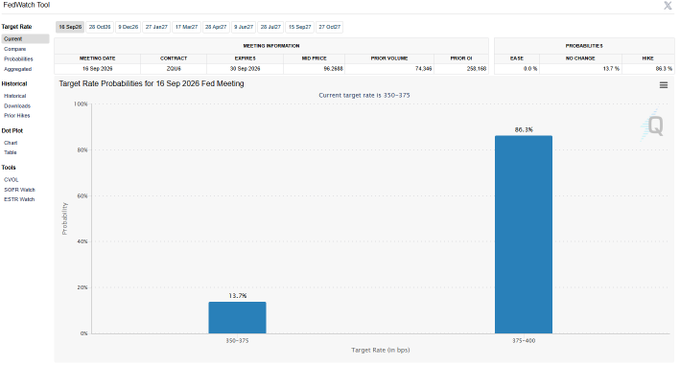
Task: Click the EXPIRES column header
Action: pos(245,58)
